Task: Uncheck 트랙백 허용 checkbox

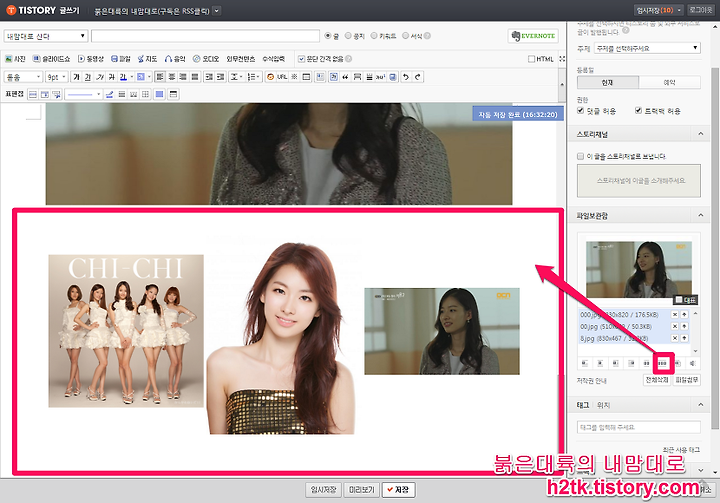Action: 638,111
